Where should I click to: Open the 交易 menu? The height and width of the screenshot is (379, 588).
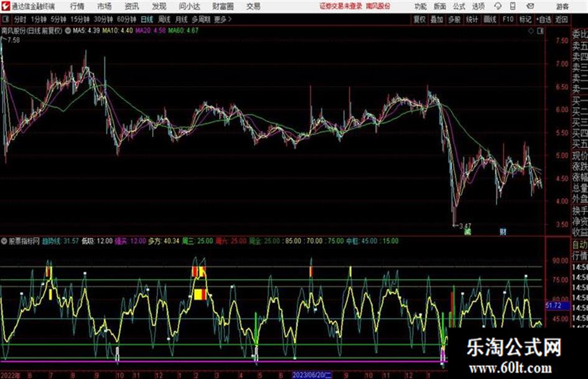point(253,6)
